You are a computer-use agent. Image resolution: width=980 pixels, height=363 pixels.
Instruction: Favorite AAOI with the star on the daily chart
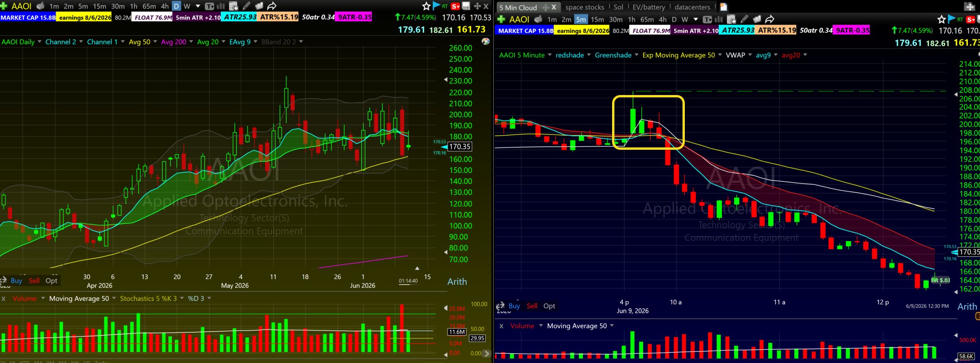(426, 6)
